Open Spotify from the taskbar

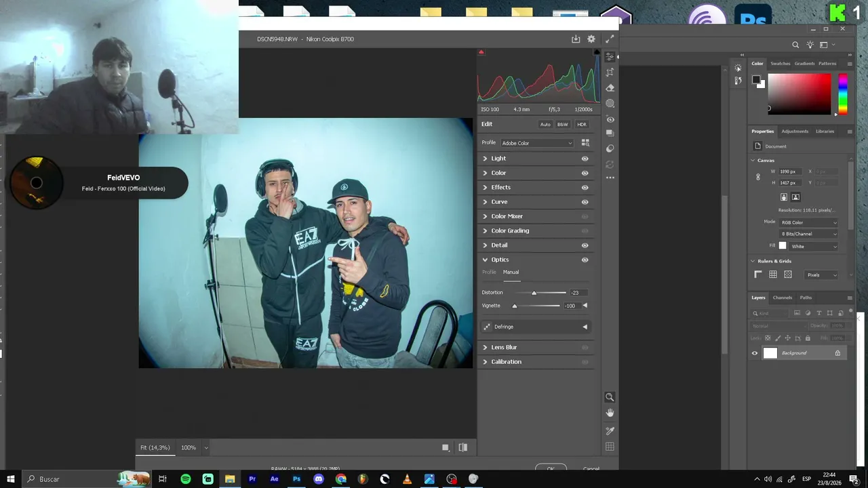(x=186, y=479)
